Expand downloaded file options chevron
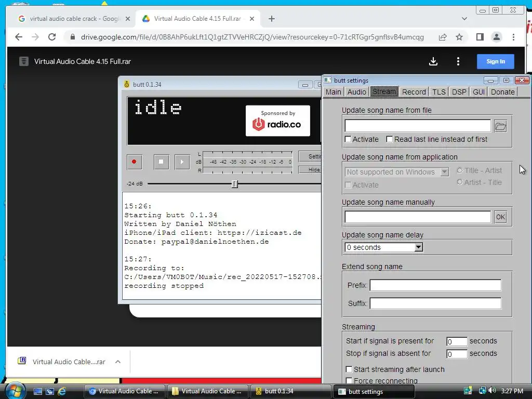The image size is (532, 399). coord(118,362)
